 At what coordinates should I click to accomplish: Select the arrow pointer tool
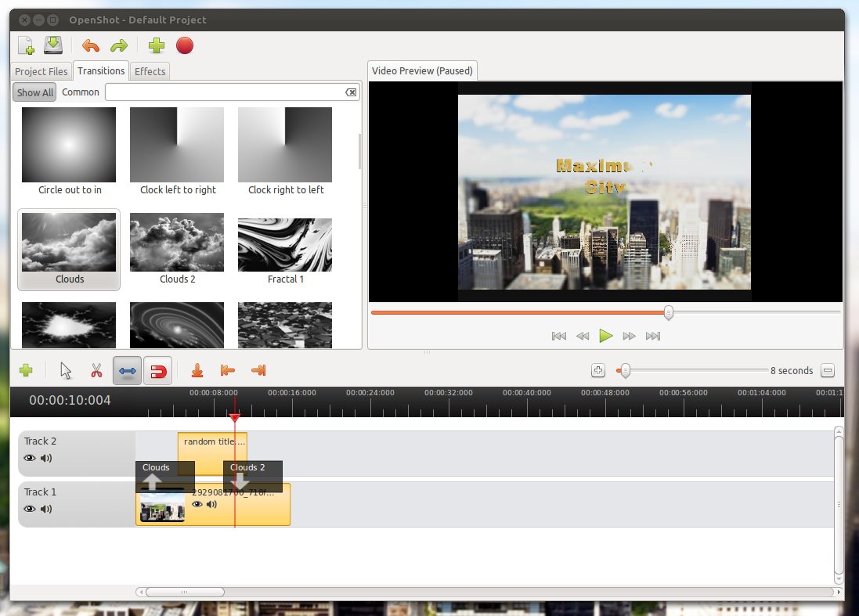(x=66, y=371)
